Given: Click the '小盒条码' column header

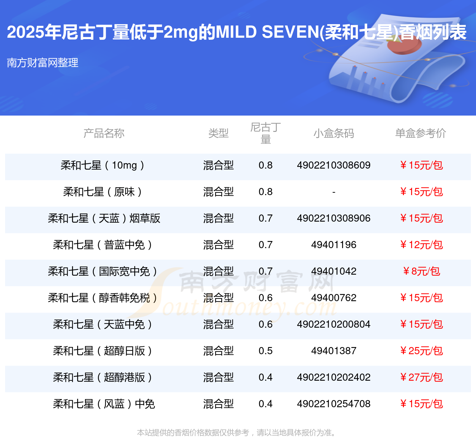Looking at the screenshot, I should (334, 133).
